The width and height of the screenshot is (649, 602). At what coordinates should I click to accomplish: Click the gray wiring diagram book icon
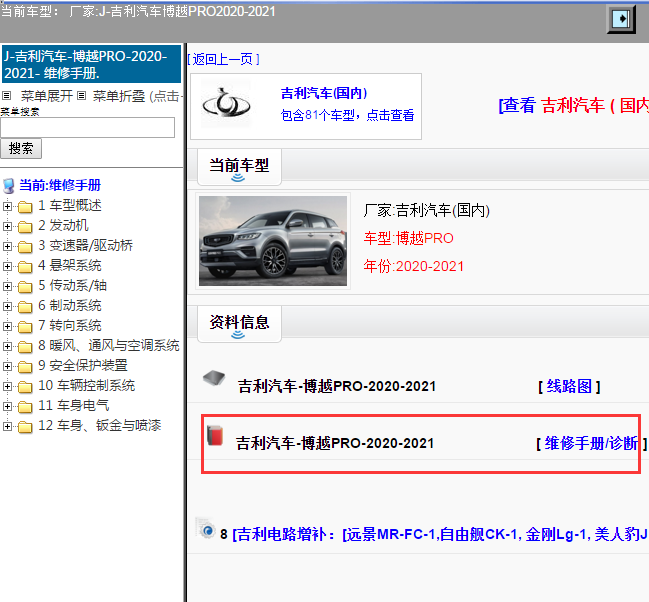click(x=214, y=378)
